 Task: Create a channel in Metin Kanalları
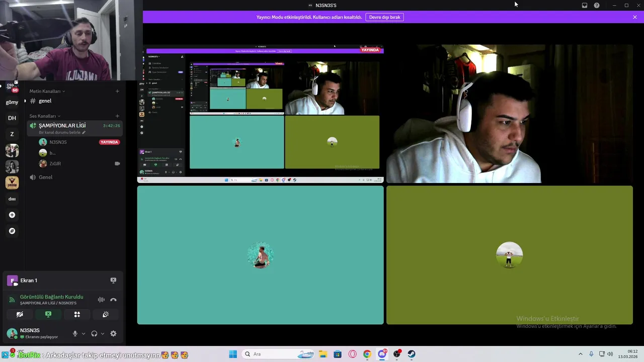coord(117,91)
